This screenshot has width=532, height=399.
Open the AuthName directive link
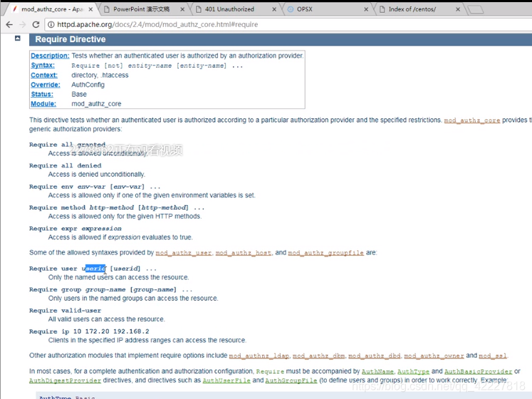point(377,371)
